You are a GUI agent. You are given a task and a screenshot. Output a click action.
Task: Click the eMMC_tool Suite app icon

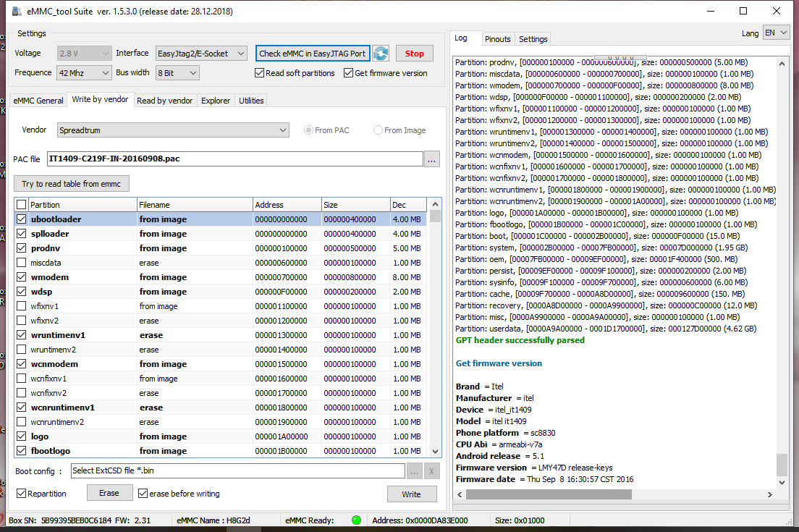click(17, 11)
